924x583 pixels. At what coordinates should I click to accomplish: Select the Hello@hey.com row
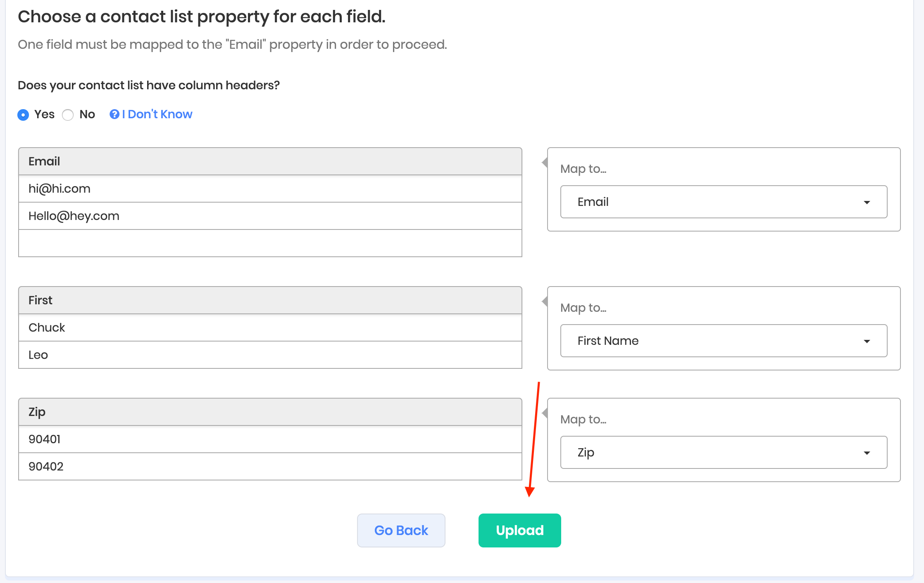(x=270, y=216)
